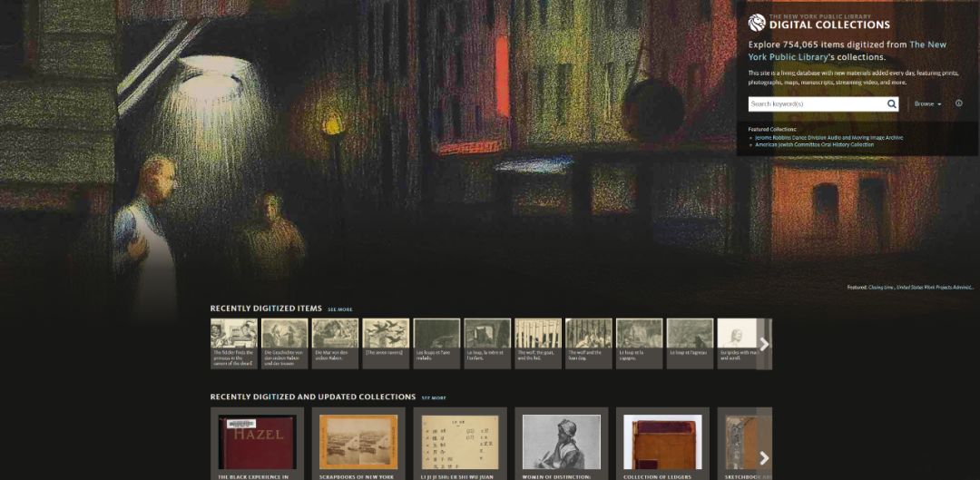980x480 pixels.
Task: Click the magnifying glass search icon
Action: (x=892, y=104)
